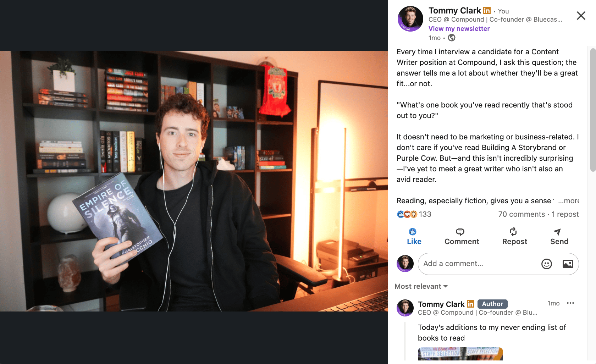Click the post sidebar scrollbar
Viewport: 596px width, 364px height.
point(592,110)
